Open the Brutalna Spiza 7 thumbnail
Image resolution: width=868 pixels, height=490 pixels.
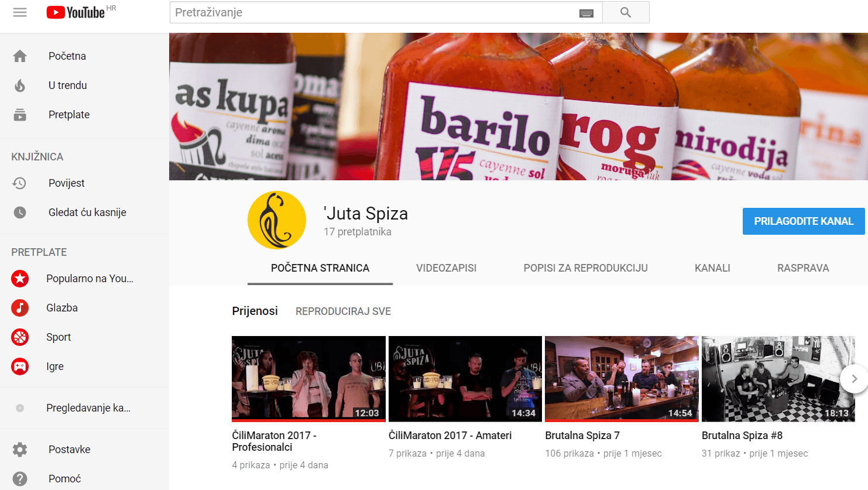click(622, 379)
